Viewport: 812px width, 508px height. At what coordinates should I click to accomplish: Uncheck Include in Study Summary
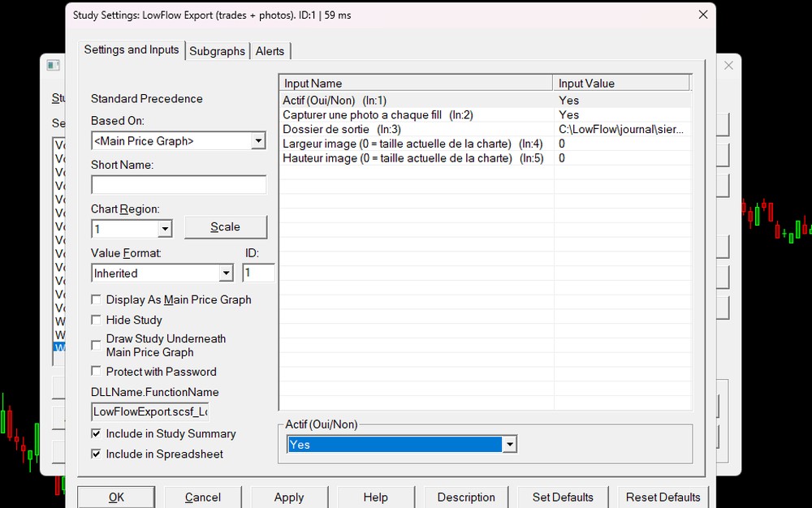96,433
